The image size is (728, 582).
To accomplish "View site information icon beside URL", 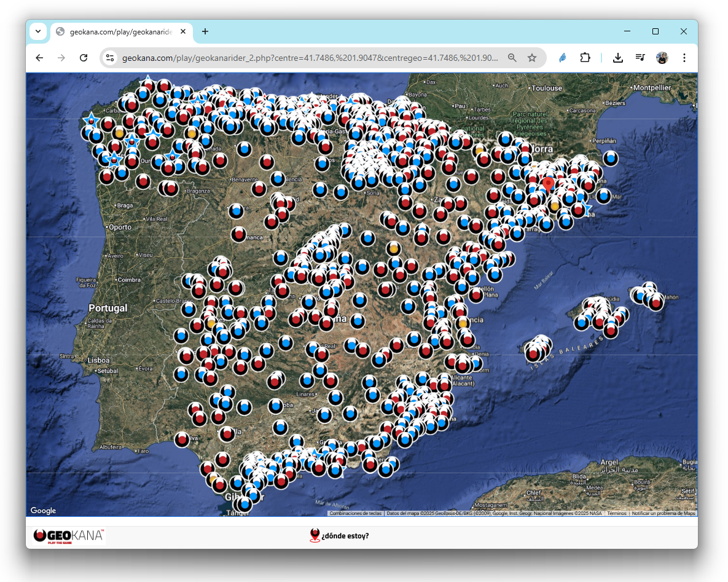I will 110,58.
